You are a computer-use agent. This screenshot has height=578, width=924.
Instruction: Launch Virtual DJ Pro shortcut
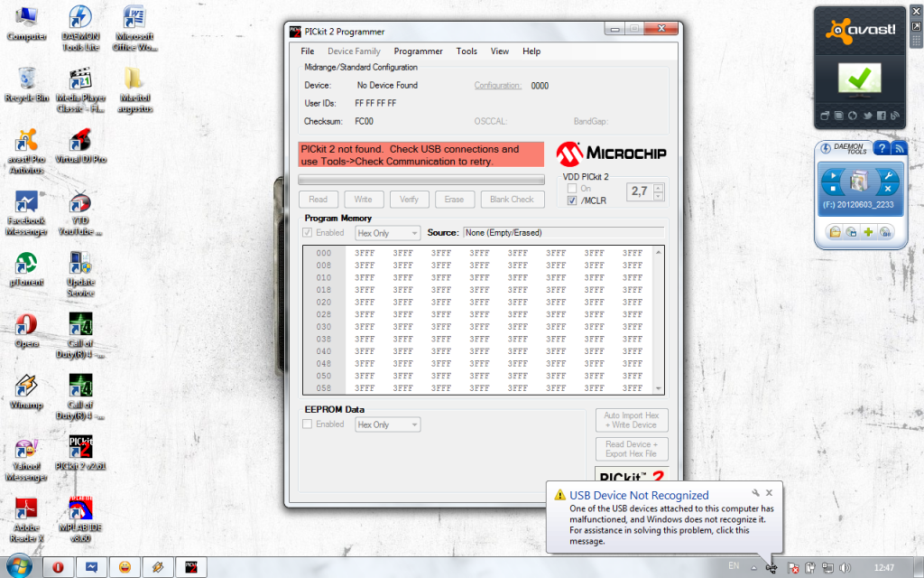coord(80,145)
